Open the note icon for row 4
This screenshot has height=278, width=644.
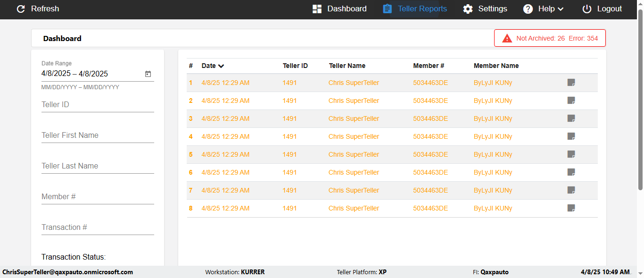point(571,136)
